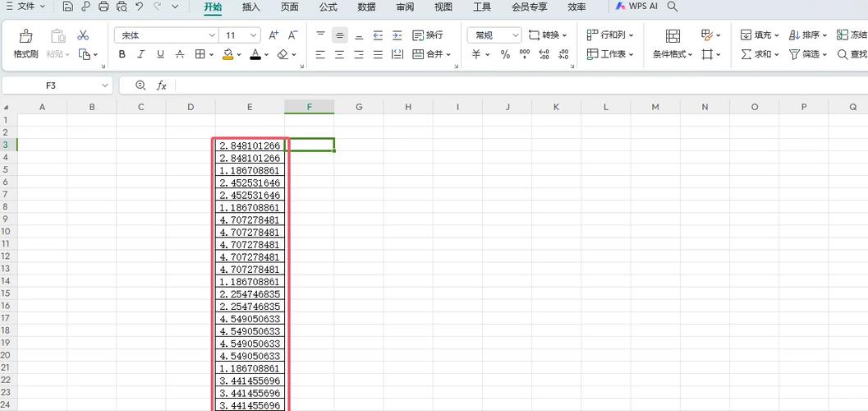Undo the last action
Viewport: 868px width, 411px height.
[139, 7]
